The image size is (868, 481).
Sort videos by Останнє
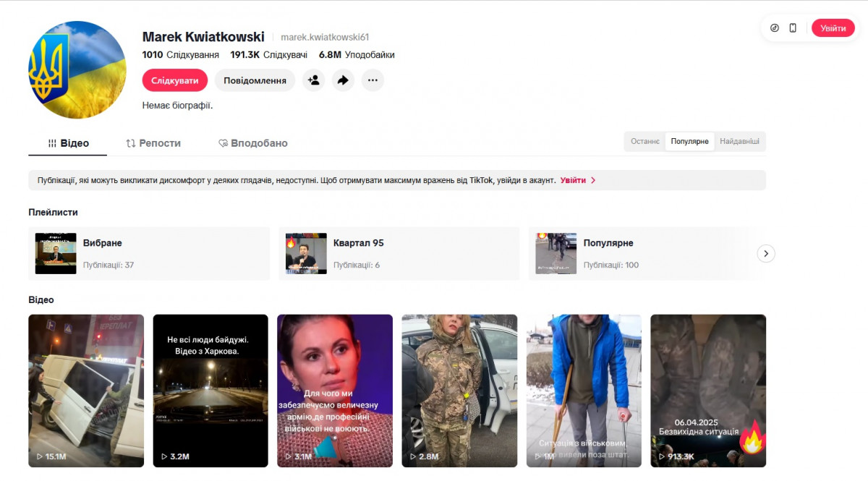pos(644,141)
